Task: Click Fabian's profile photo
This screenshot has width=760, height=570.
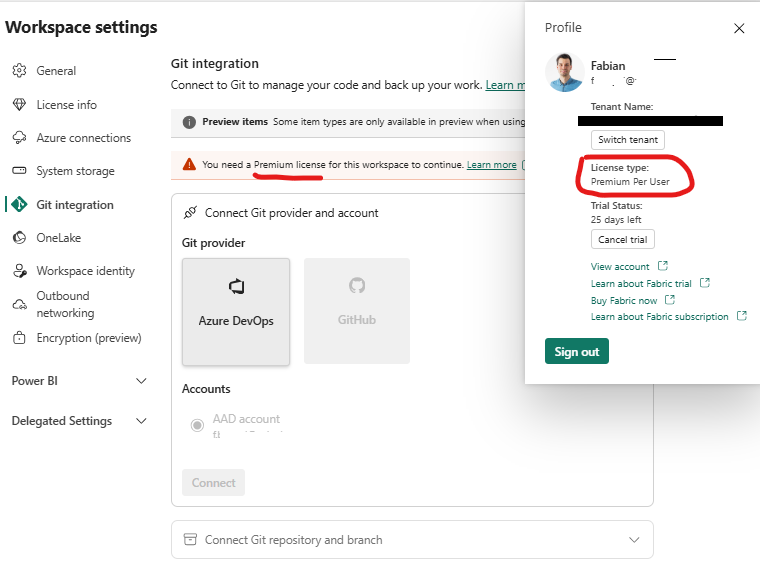Action: click(565, 72)
